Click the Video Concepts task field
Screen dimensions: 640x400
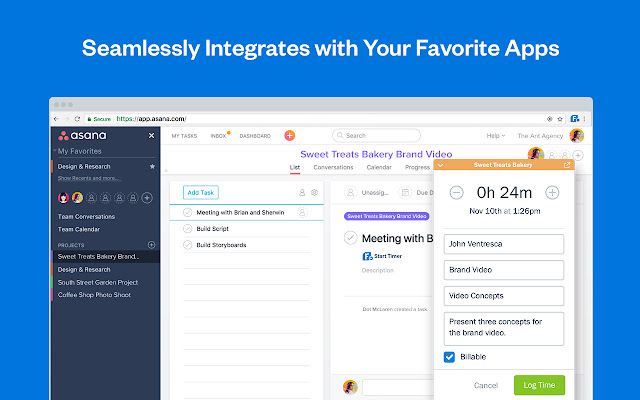click(504, 296)
